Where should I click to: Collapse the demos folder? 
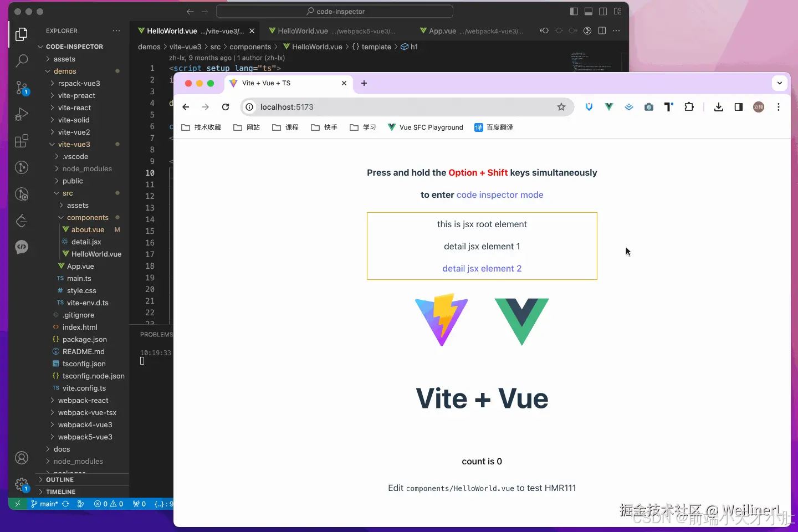point(83,71)
